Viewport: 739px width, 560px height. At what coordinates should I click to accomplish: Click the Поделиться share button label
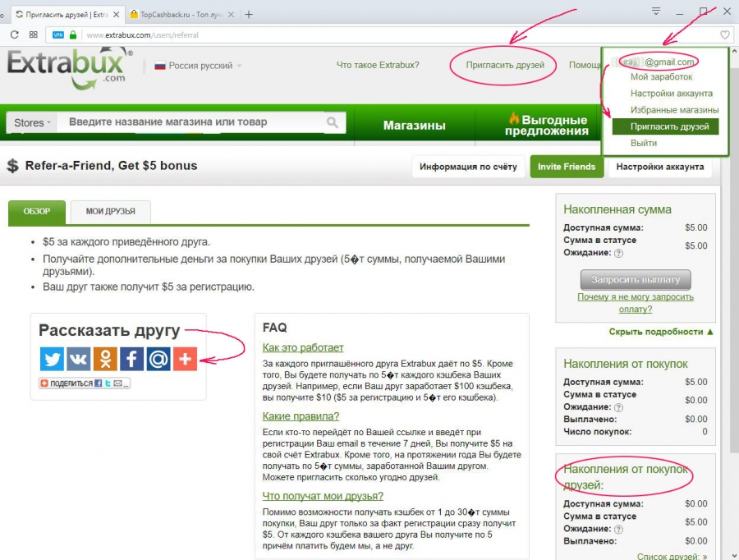(71, 383)
